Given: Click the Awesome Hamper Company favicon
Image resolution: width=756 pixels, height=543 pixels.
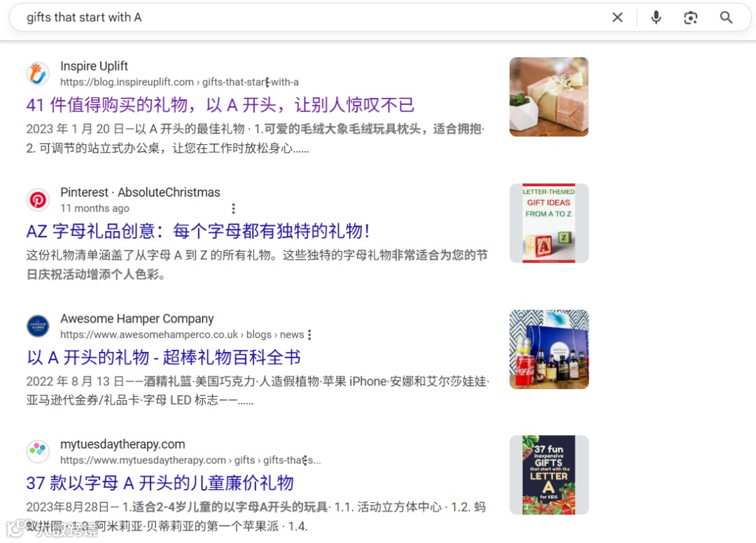Looking at the screenshot, I should (38, 326).
